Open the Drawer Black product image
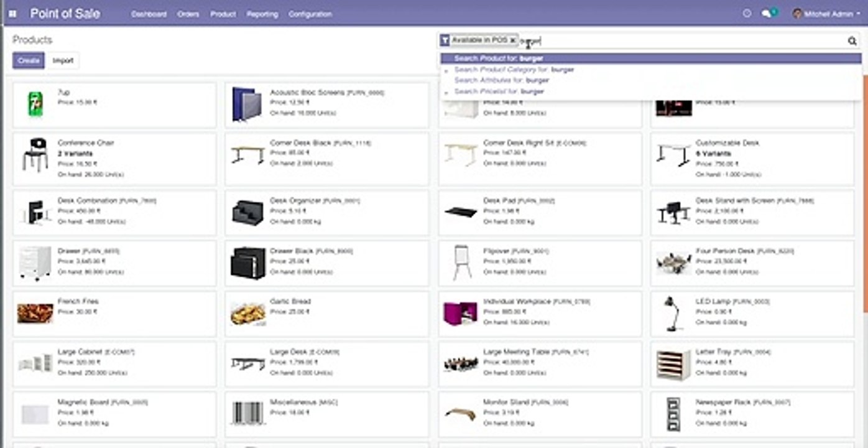This screenshot has height=448, width=868. (248, 263)
